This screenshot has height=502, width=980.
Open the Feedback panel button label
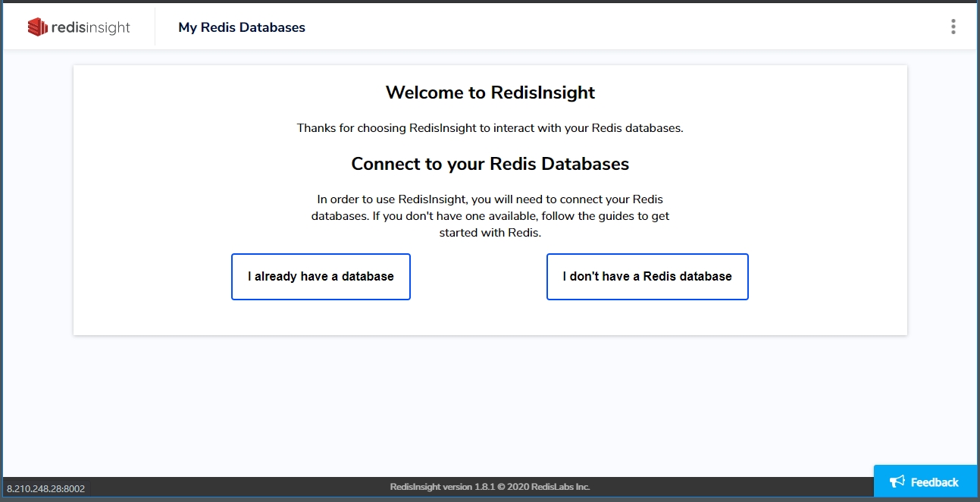pyautogui.click(x=934, y=482)
